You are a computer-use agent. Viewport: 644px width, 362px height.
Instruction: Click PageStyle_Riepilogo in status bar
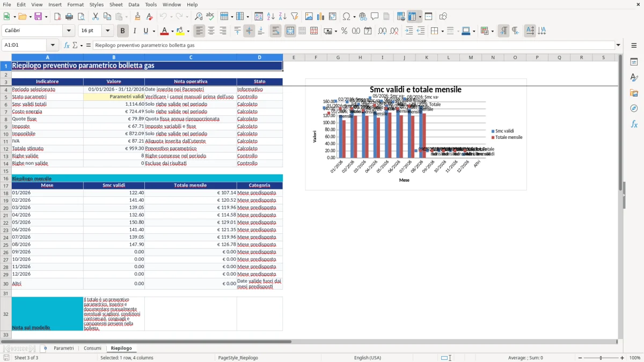click(238, 358)
